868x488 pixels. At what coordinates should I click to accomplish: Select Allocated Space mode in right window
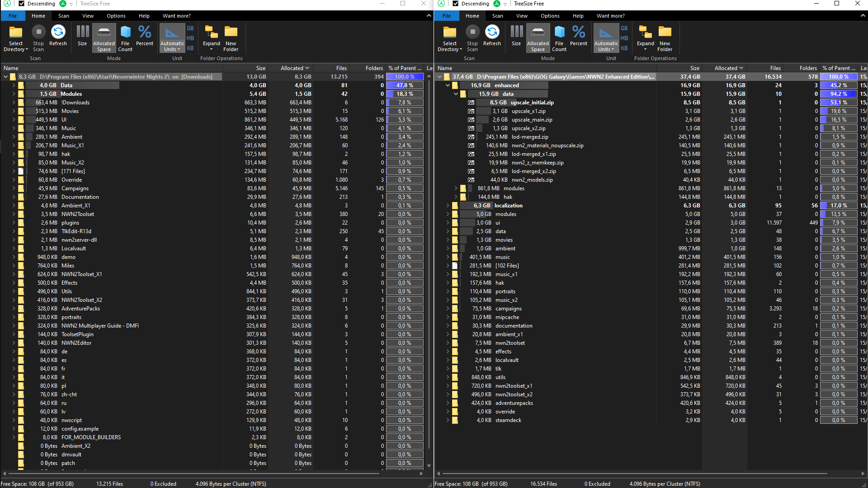point(538,38)
